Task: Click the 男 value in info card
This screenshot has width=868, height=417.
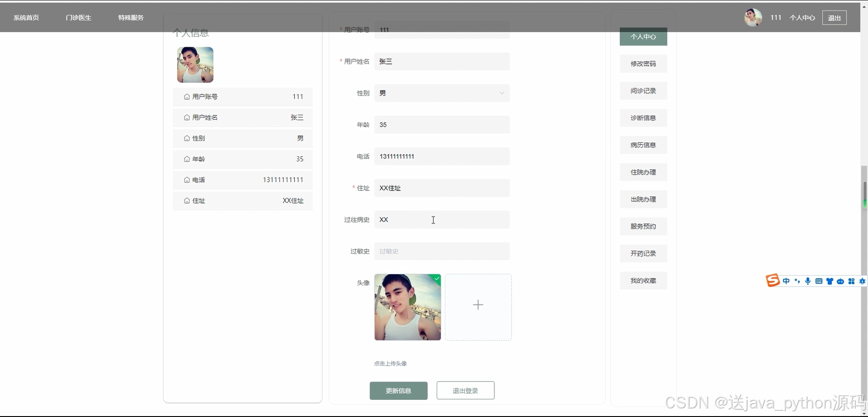Action: coord(300,138)
